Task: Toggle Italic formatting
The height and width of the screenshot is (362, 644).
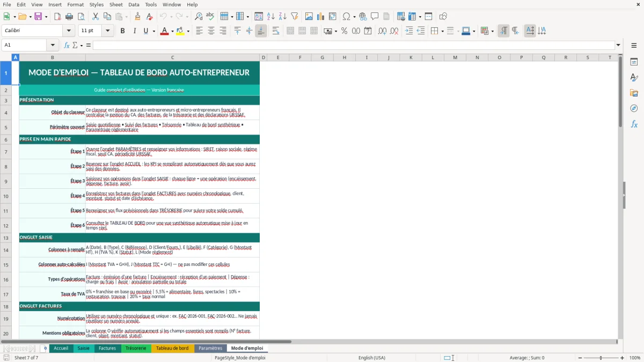Action: [x=134, y=31]
